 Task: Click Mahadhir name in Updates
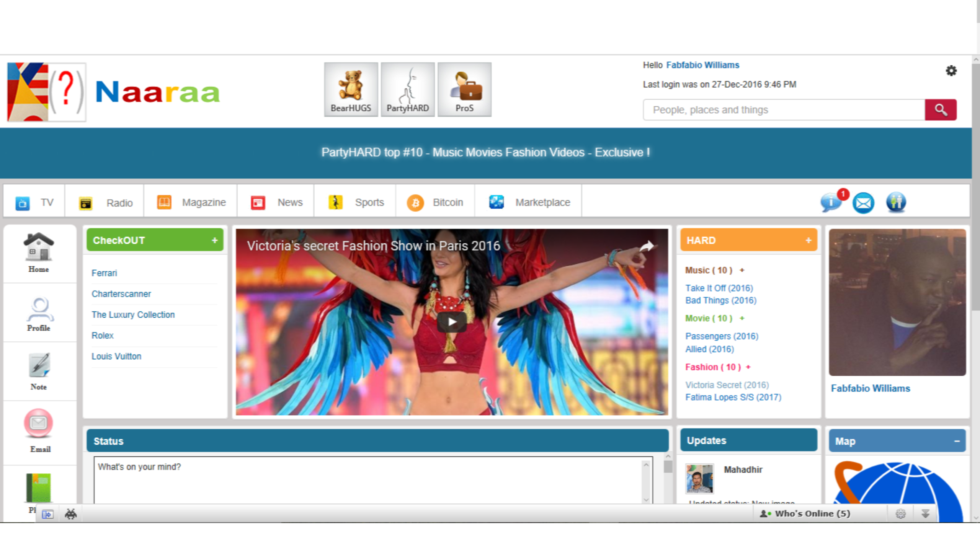tap(743, 469)
